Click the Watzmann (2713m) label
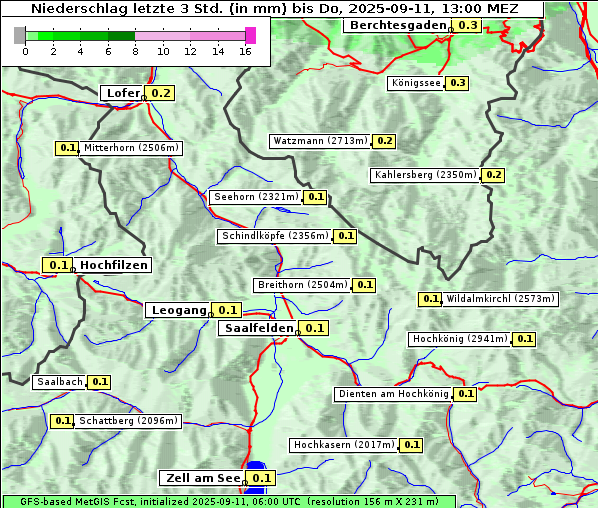The width and height of the screenshot is (598, 508). tap(320, 141)
